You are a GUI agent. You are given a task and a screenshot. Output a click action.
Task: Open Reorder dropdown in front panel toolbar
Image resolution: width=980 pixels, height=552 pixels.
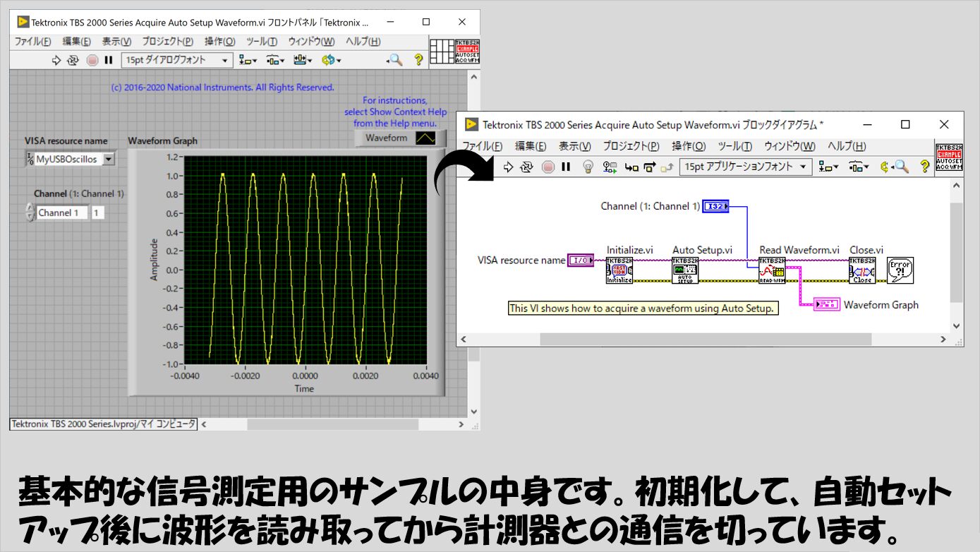331,61
